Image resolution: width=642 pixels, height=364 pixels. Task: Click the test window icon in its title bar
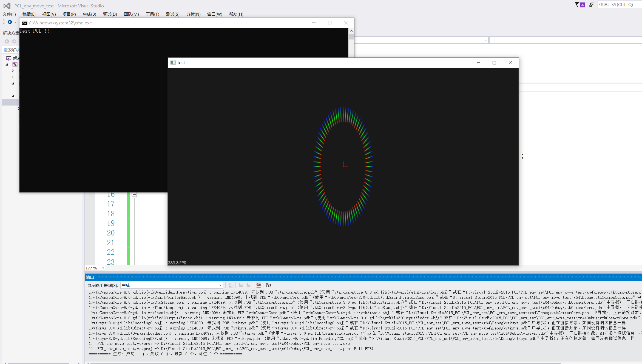coord(173,62)
